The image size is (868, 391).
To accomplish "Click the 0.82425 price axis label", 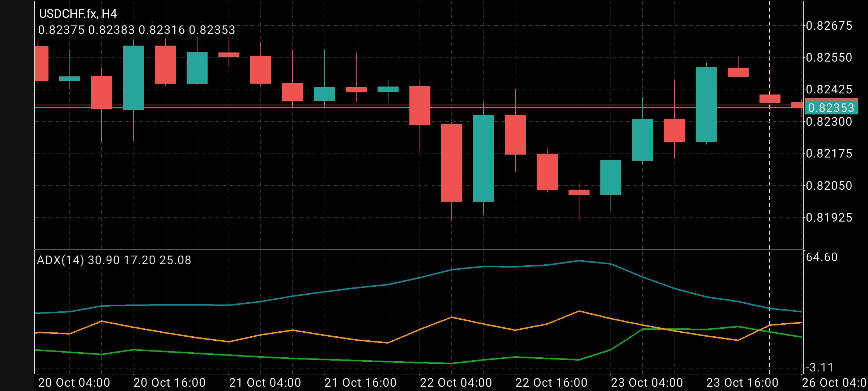I will point(829,89).
